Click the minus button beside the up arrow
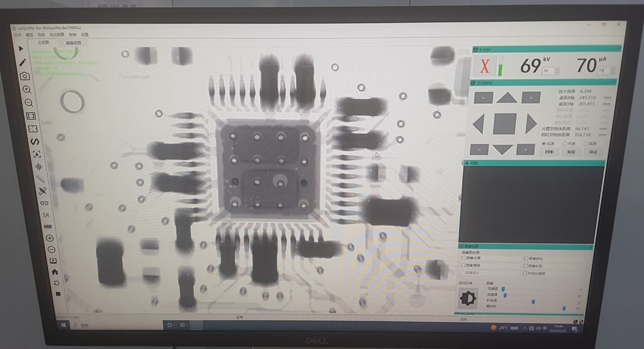Viewport: 644px width, 349px height. pyautogui.click(x=483, y=97)
